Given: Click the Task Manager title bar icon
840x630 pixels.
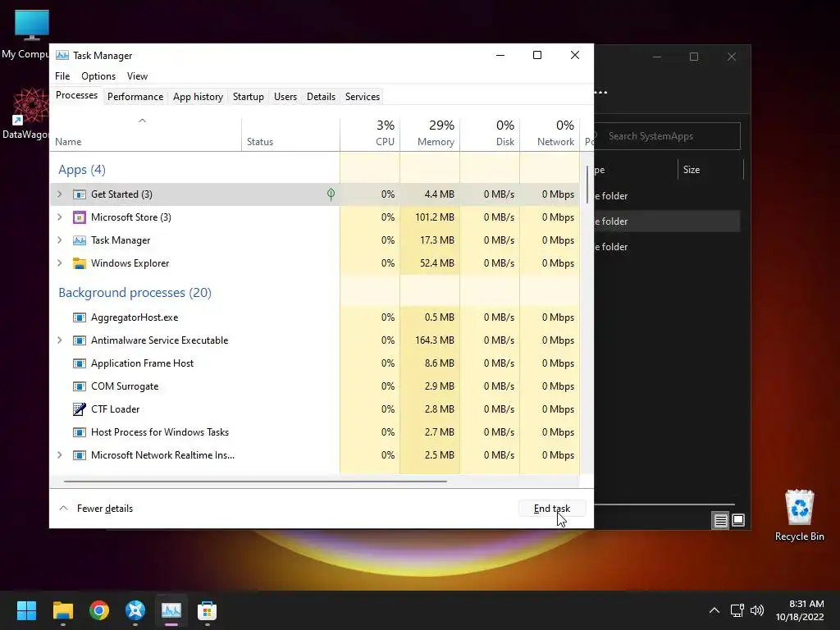Looking at the screenshot, I should 62,55.
